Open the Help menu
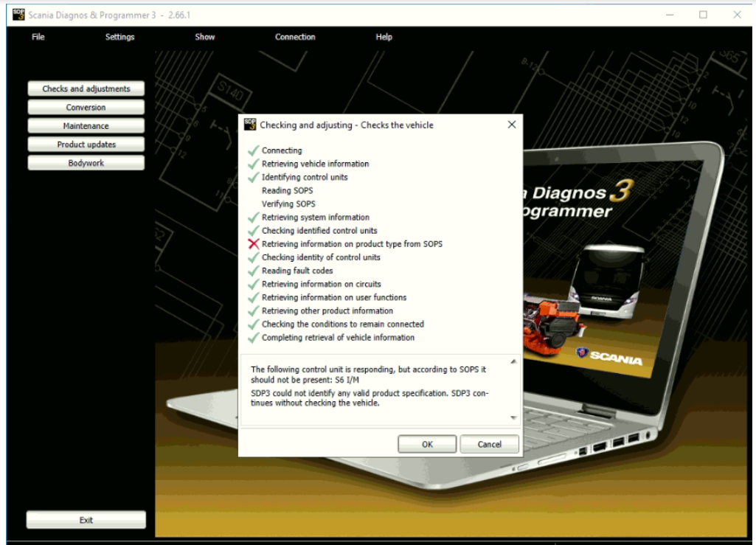The width and height of the screenshot is (756, 545). [384, 37]
